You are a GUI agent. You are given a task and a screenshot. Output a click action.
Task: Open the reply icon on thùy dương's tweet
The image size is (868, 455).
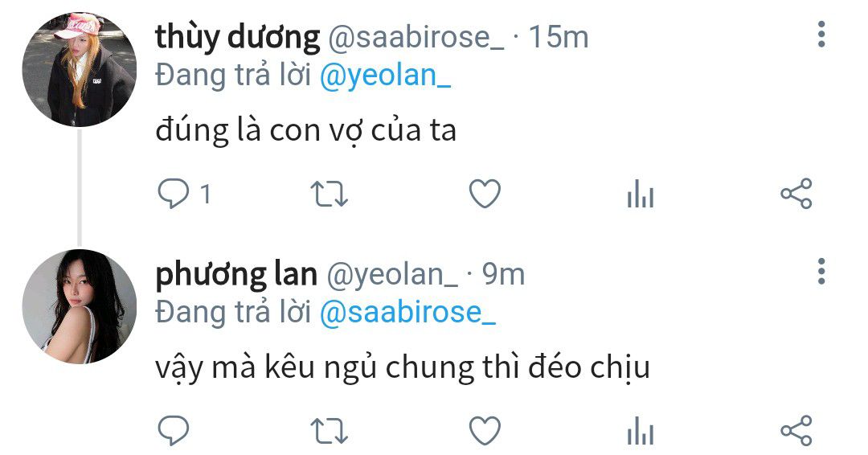tap(174, 194)
